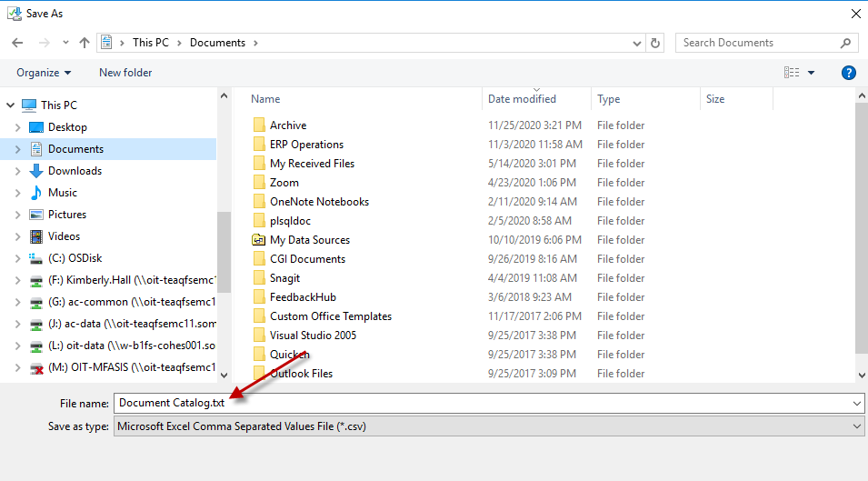868x481 pixels.
Task: Open more view options dropdown
Action: 811,73
